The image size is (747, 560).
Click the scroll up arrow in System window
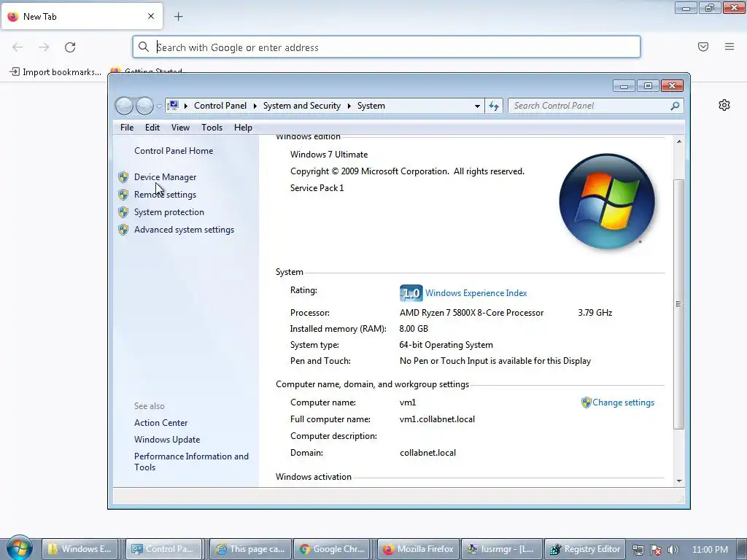tap(679, 142)
